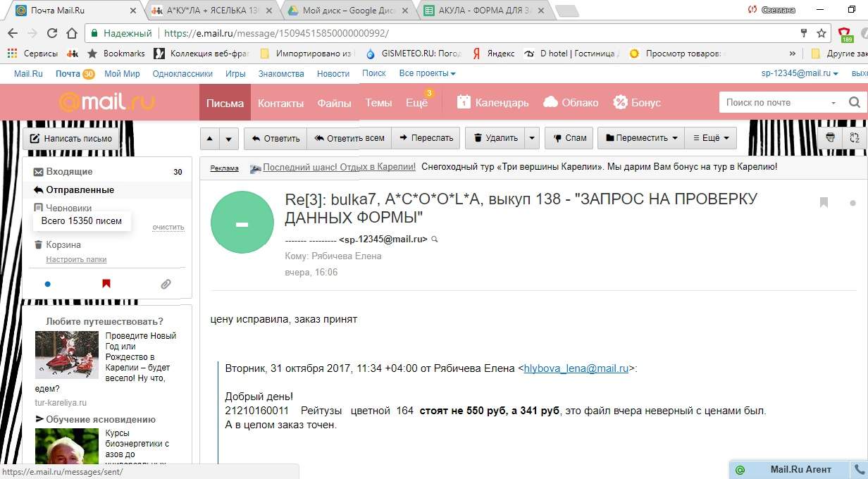Open the Карелия snowmobile ad thumbnail
This screenshot has width=868, height=479.
point(67,355)
